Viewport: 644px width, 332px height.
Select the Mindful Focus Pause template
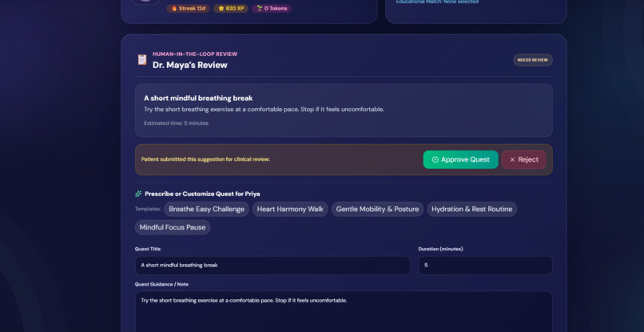coord(173,227)
